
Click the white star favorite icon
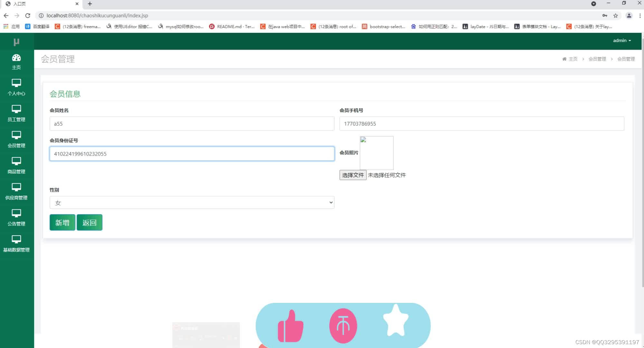point(396,320)
